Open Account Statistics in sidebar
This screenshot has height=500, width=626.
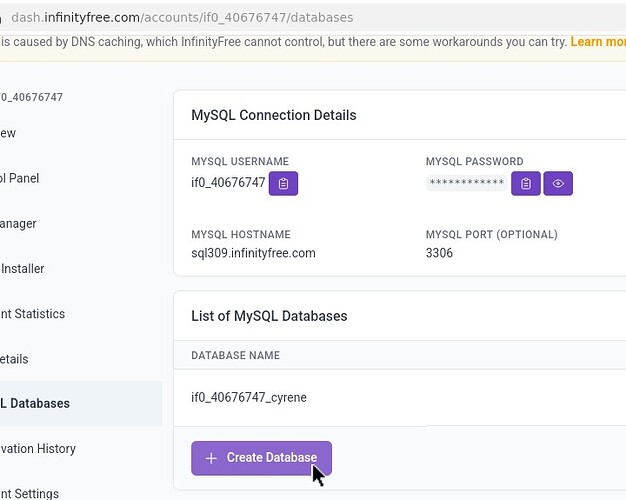(x=32, y=313)
